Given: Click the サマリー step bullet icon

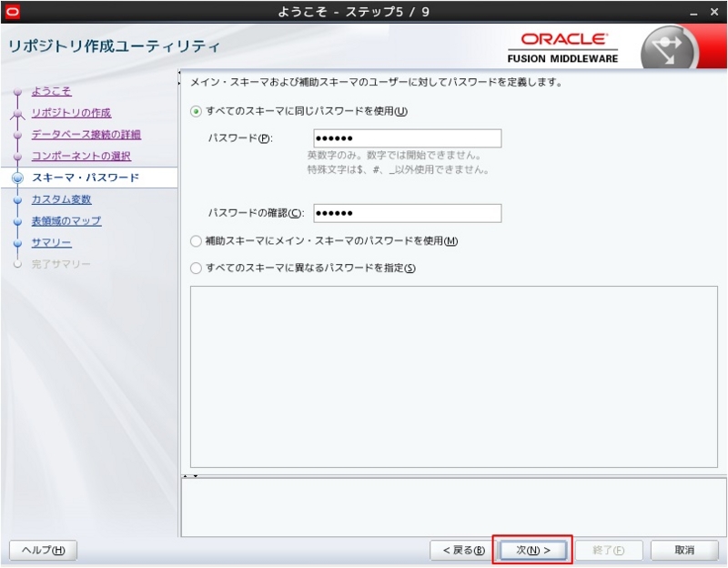Looking at the screenshot, I should tap(17, 243).
